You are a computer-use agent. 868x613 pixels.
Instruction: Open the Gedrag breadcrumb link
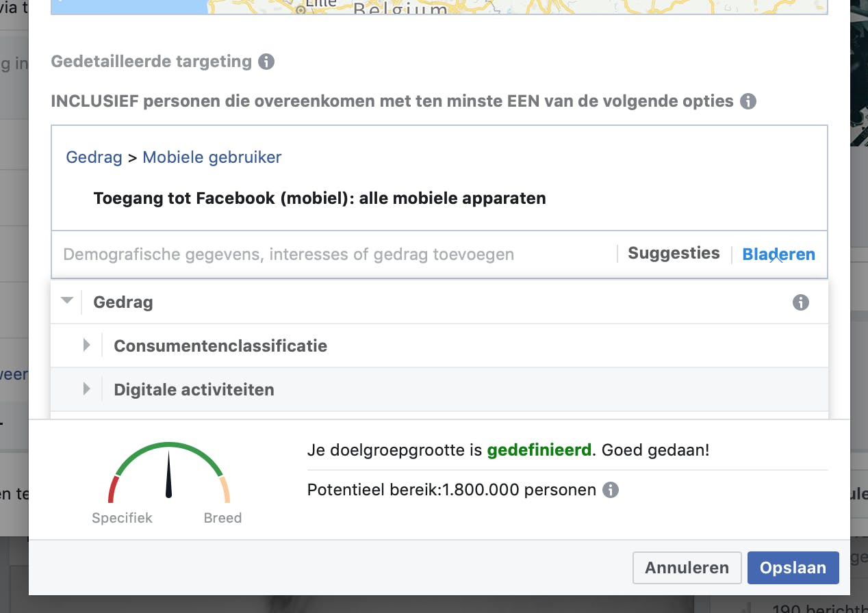point(94,157)
